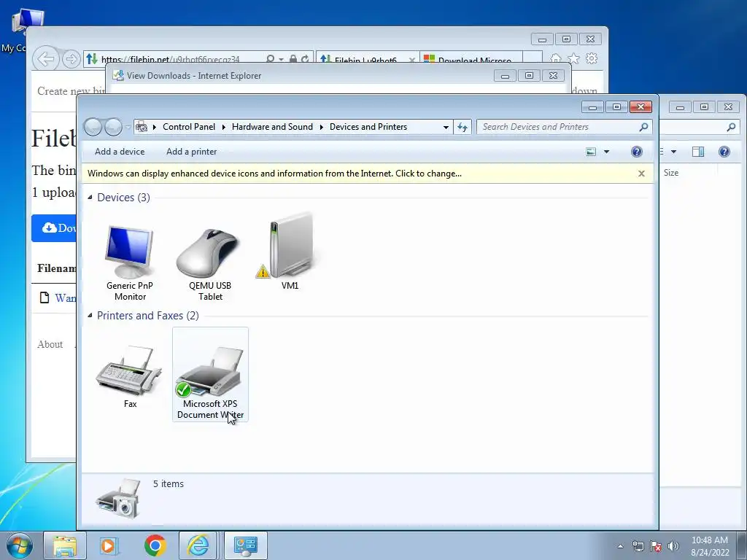Click the search magnifier in Devices search box

tap(643, 127)
